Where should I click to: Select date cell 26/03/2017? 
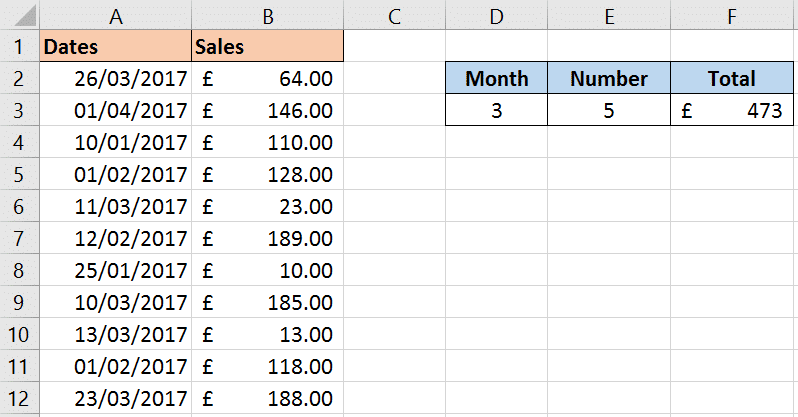116,78
